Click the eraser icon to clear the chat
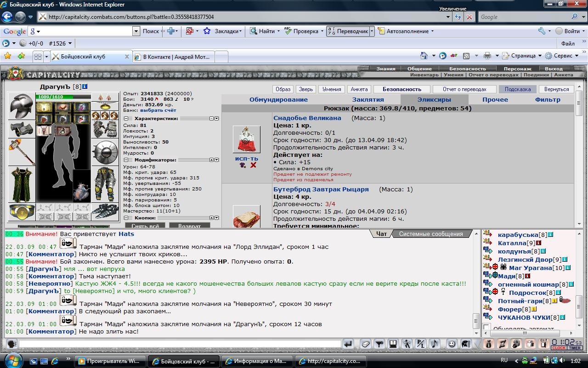The width and height of the screenshot is (588, 368). (x=366, y=344)
